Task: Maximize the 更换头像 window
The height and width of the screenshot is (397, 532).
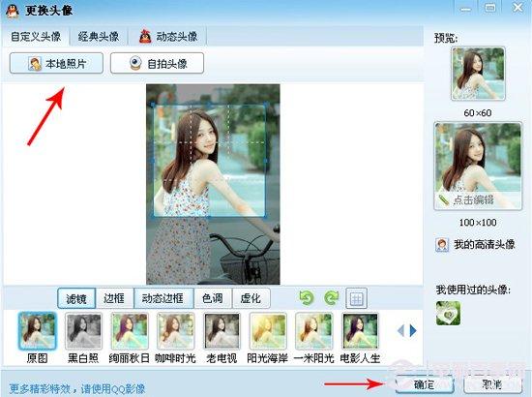Action: (x=489, y=8)
